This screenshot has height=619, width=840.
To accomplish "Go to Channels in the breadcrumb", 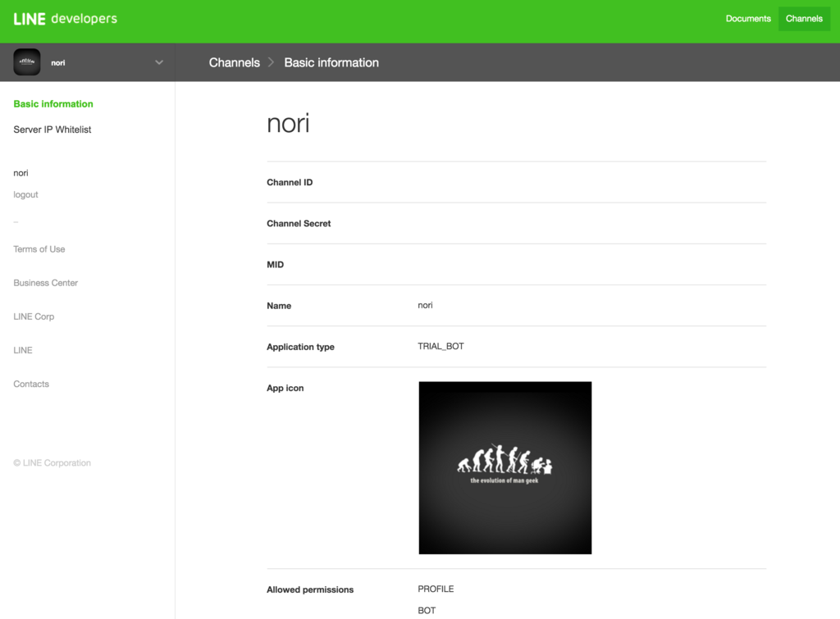I will tap(234, 62).
